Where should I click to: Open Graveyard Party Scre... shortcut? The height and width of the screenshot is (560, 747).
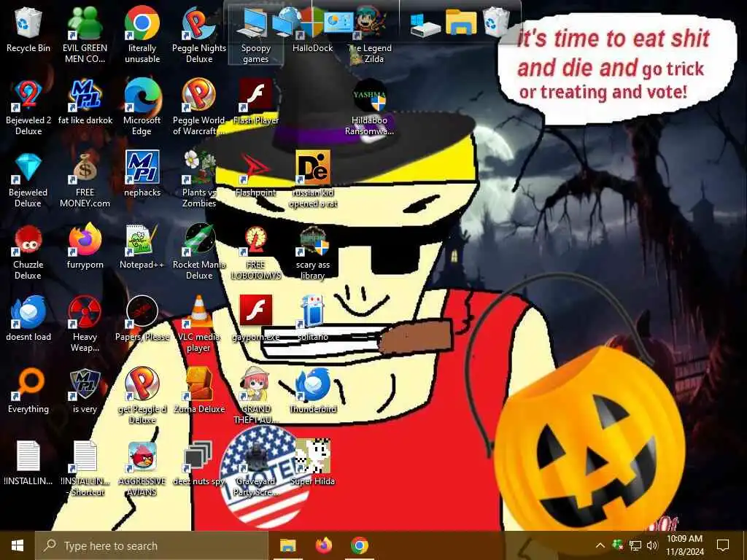click(256, 469)
